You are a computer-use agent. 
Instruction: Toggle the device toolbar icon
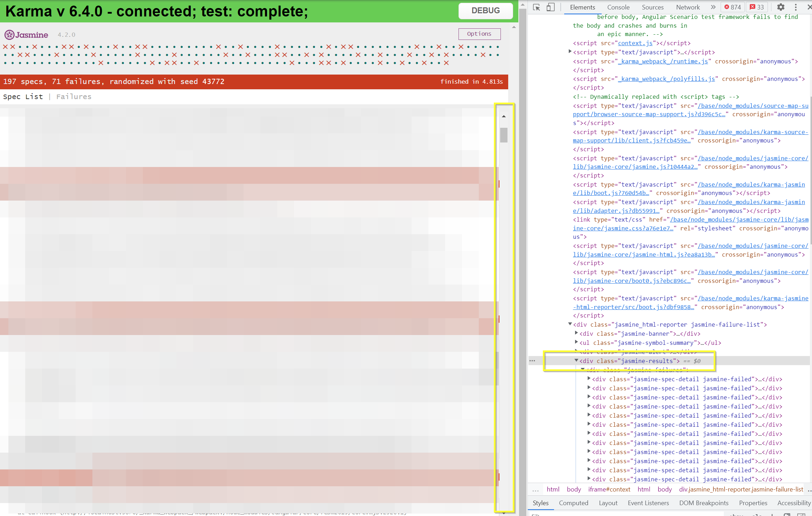(551, 7)
